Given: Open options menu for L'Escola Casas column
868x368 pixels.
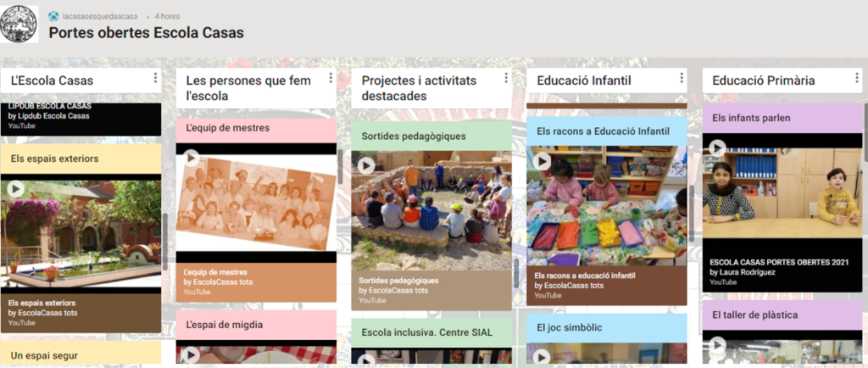Looking at the screenshot, I should [155, 79].
